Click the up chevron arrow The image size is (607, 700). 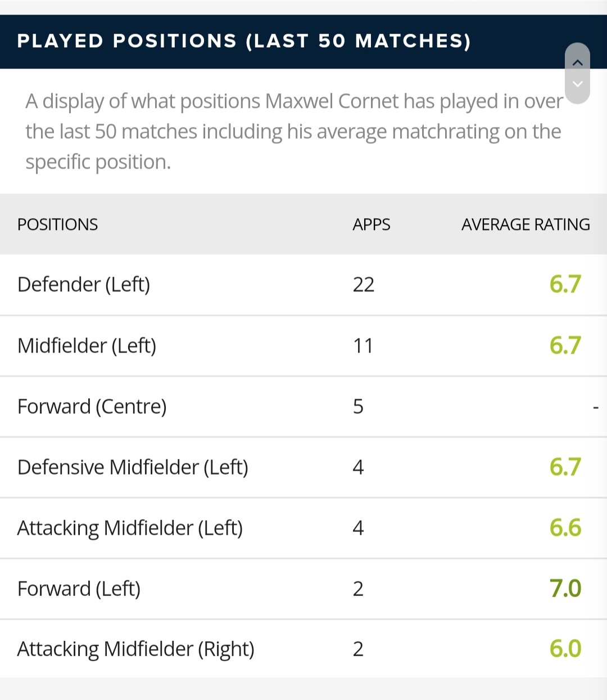point(577,62)
